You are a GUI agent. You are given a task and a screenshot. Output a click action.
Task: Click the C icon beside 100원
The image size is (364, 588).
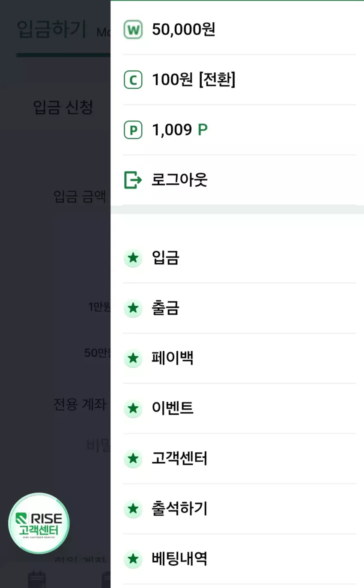[x=133, y=80]
